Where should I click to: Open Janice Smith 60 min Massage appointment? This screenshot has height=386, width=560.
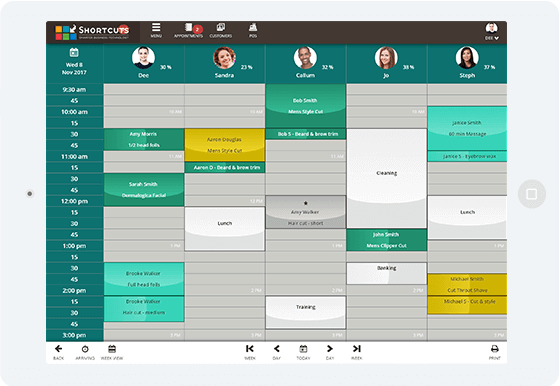pos(467,128)
